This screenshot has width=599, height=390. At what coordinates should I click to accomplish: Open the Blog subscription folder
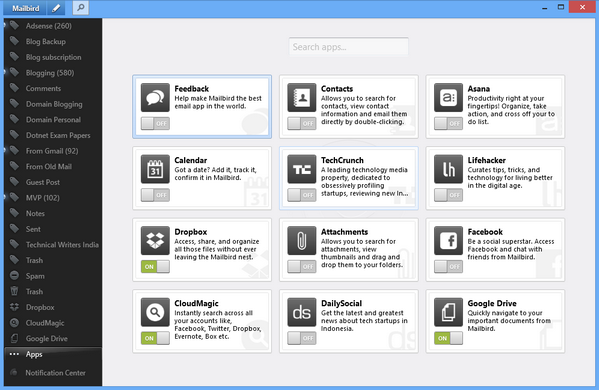(53, 57)
